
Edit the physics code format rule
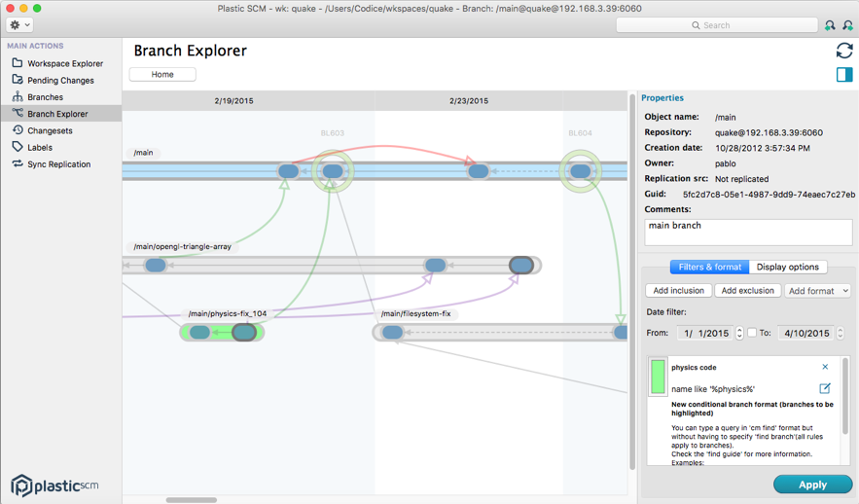825,388
